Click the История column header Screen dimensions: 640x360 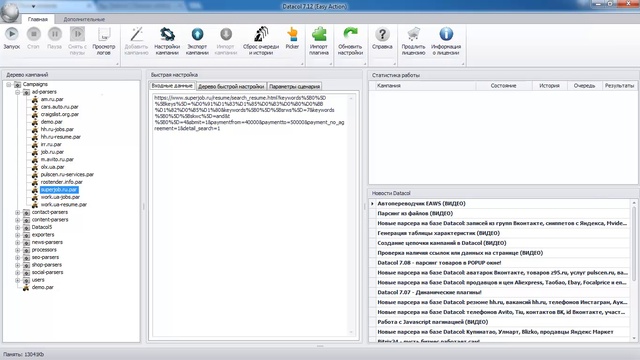tap(549, 86)
